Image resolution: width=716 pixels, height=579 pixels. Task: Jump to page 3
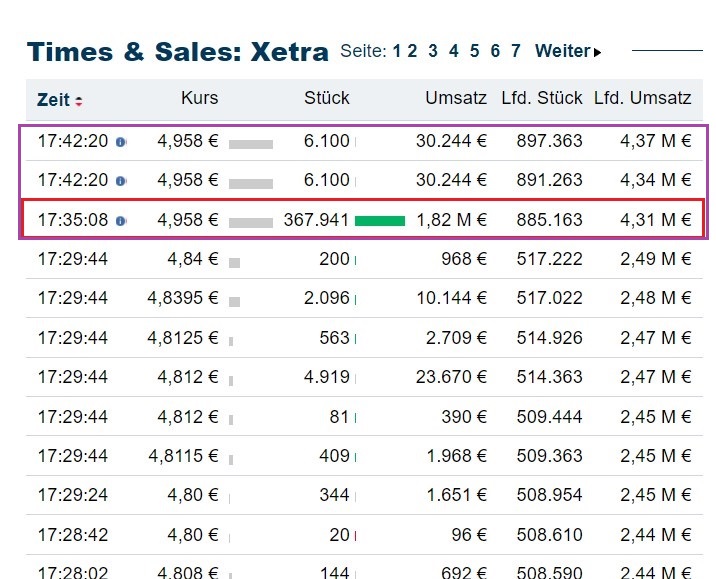tap(433, 51)
